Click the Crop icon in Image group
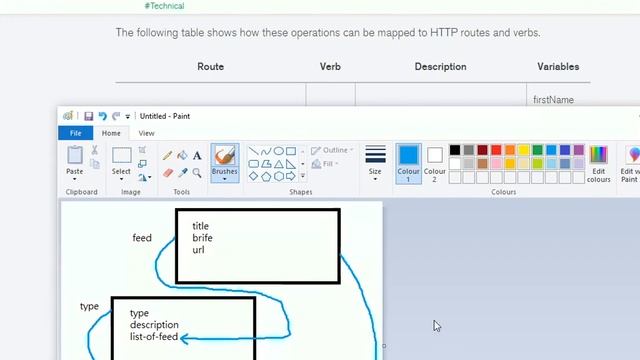The width and height of the screenshot is (640, 360). coord(142,150)
